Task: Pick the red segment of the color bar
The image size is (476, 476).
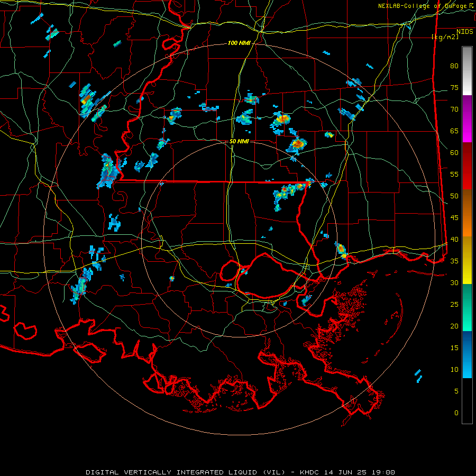Action: pyautogui.click(x=467, y=166)
